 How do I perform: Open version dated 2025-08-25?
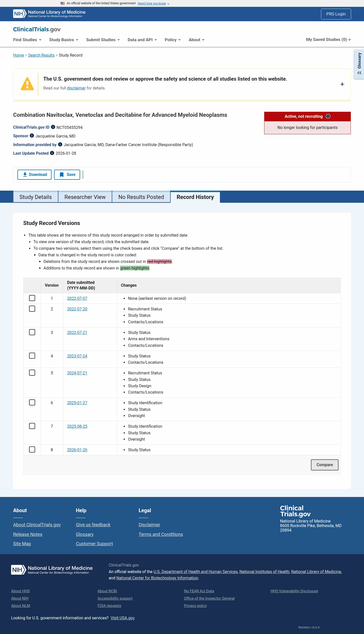(77, 426)
